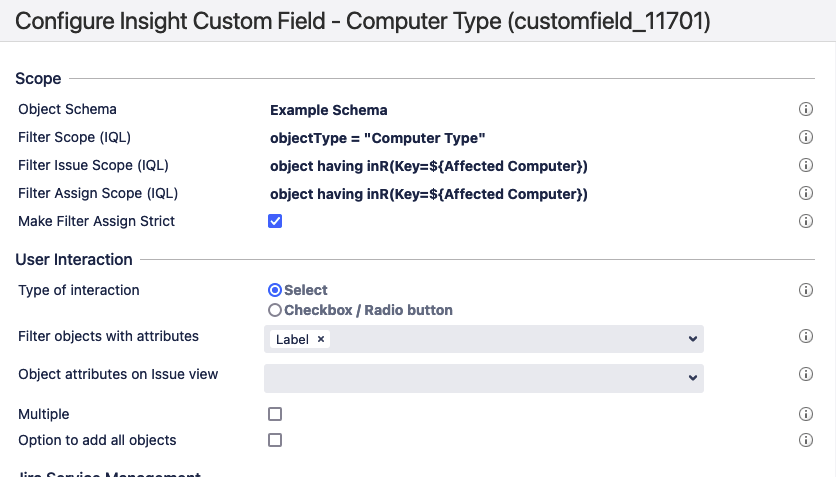Click the info icon beside Object Schema
Image resolution: width=836 pixels, height=477 pixels.
805,110
